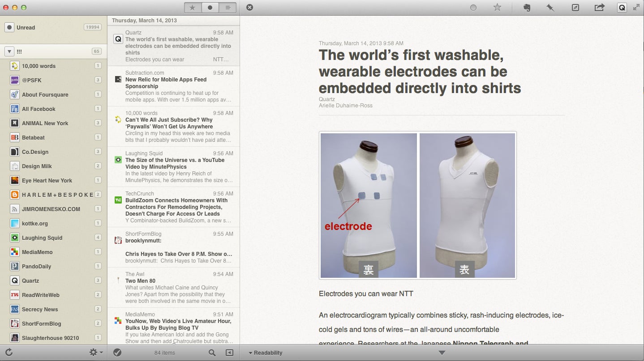Screen dimensions: 644x361
Task: Select the washable electrodes list entry
Action: click(174, 46)
